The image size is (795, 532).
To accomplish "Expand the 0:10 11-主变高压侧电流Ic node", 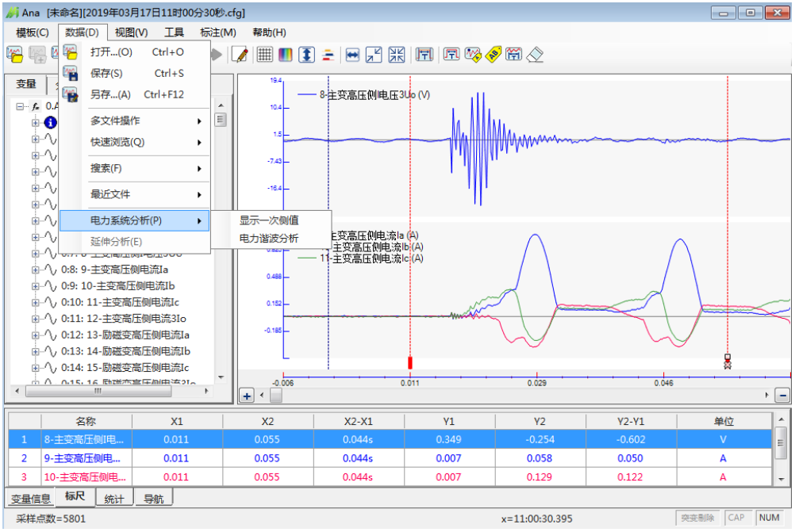I will point(35,303).
